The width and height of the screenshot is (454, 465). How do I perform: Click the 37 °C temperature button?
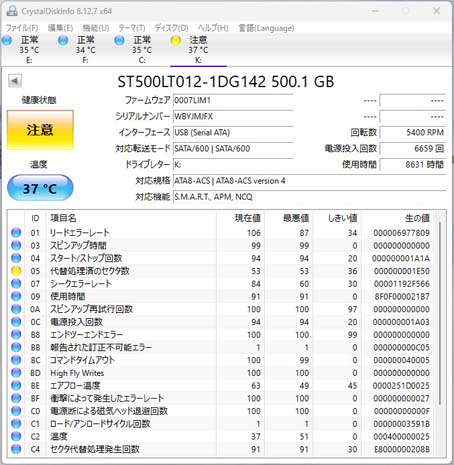tap(40, 188)
